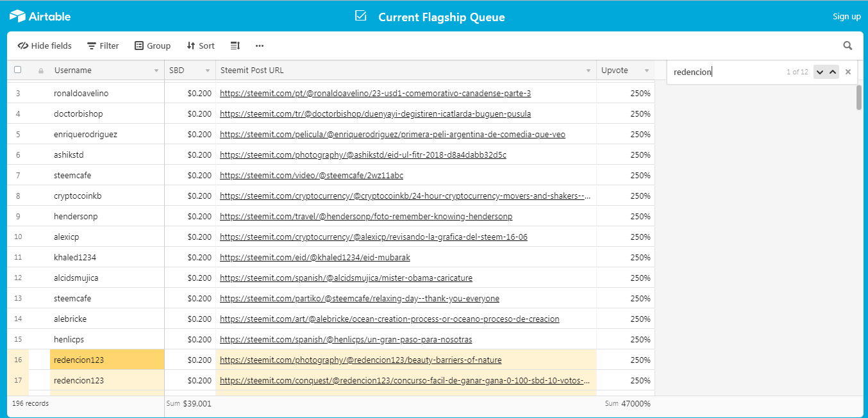Select the username cell enriquerodriguez
868x418 pixels.
click(x=107, y=135)
